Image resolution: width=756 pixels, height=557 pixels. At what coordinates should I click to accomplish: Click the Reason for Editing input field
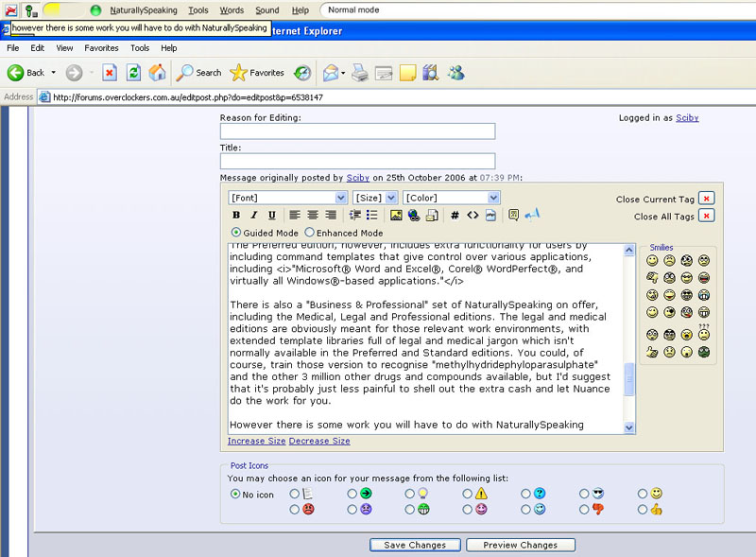click(358, 131)
